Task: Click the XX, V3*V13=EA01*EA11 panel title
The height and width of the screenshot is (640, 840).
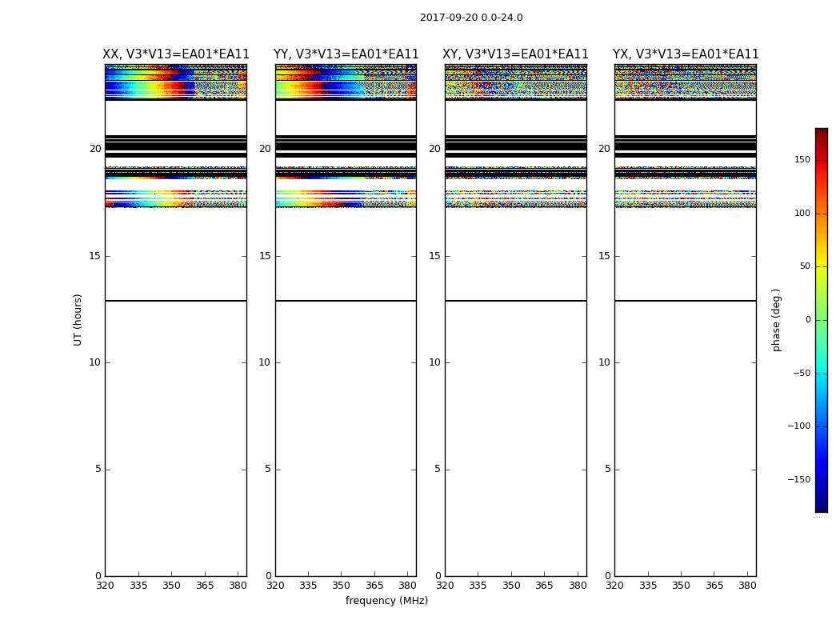Action: [x=176, y=54]
